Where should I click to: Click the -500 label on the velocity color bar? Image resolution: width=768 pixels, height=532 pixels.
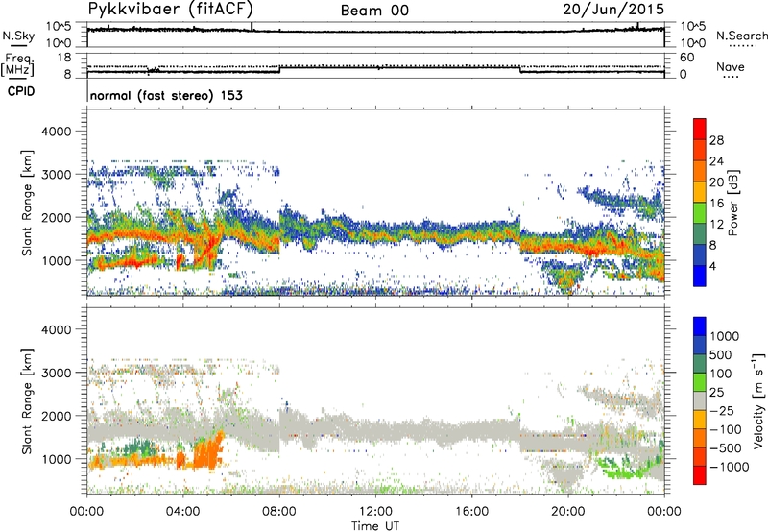(725, 448)
